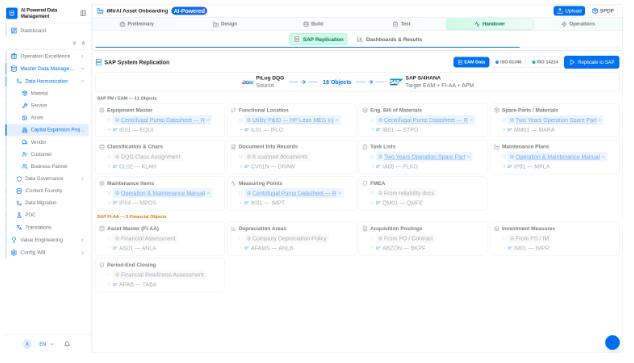
Task: Click the Material icon in the sidebar
Action: 25,93
